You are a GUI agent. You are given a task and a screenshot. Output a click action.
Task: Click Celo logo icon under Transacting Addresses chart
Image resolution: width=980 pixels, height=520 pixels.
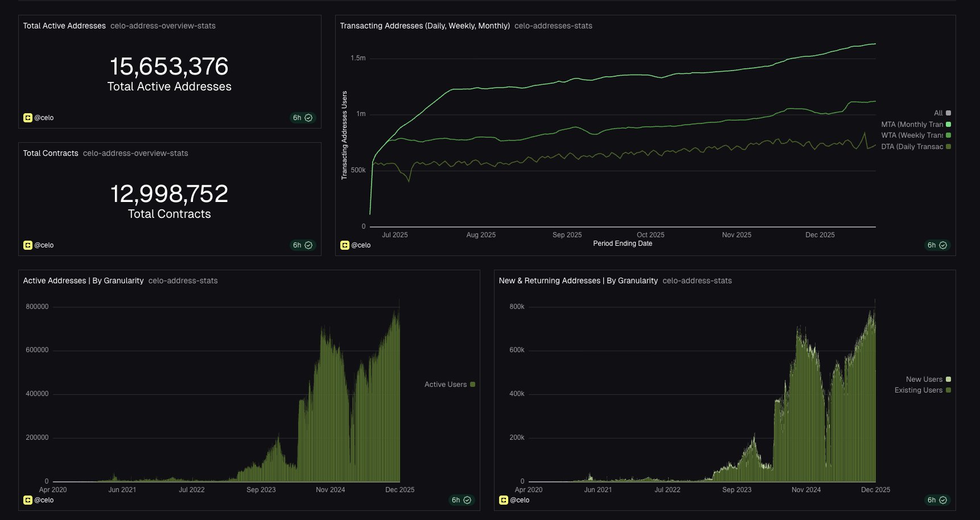tap(344, 245)
